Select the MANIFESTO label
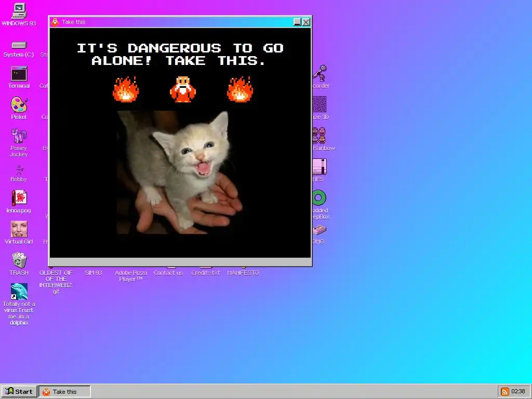This screenshot has height=399, width=532. (243, 273)
